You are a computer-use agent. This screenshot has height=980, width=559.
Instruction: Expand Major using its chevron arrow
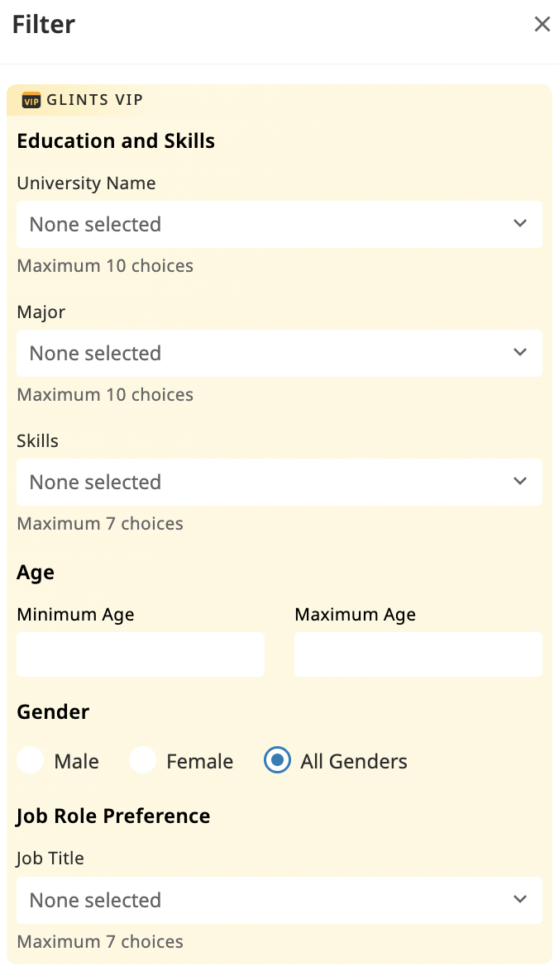pyautogui.click(x=520, y=352)
